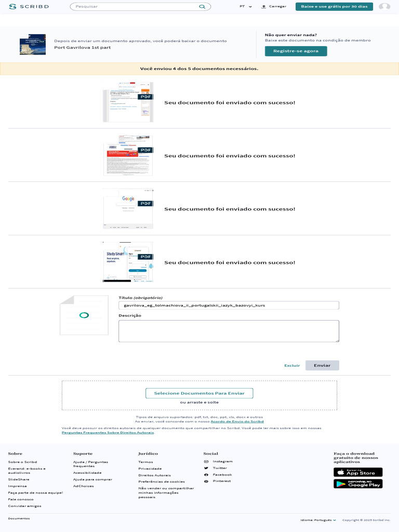This screenshot has height=532, width=399.
Task: Click the Port Gavrilova 1st part title
Action: click(83, 47)
